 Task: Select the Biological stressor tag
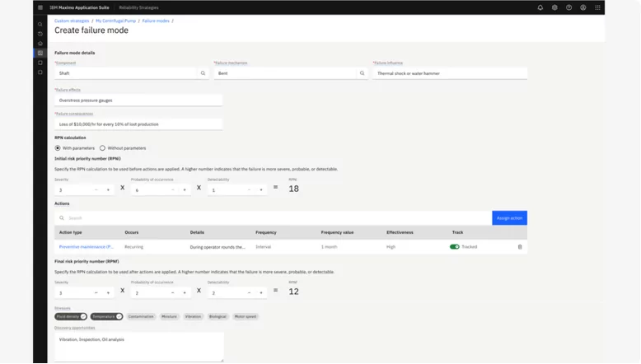point(218,316)
